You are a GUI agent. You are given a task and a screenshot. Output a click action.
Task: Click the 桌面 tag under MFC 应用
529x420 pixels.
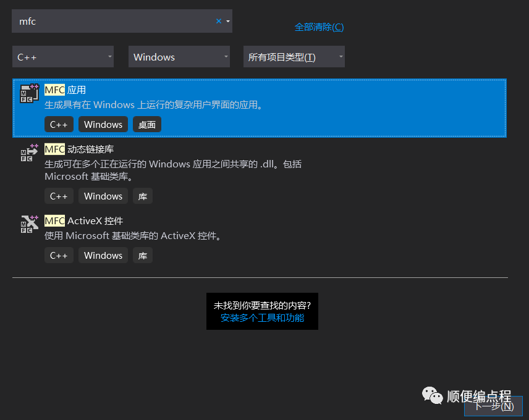(x=147, y=124)
